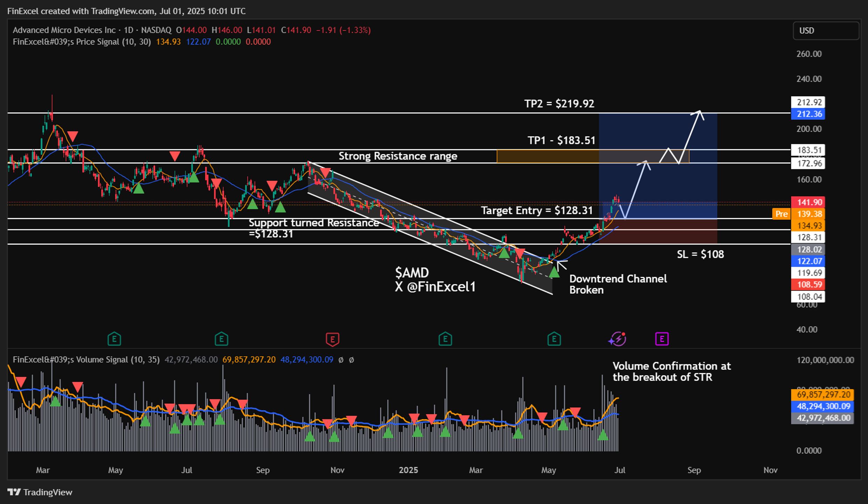Screen dimensions: 868x504
Task: Click the TradingView logo at the bottom
Action: click(14, 492)
